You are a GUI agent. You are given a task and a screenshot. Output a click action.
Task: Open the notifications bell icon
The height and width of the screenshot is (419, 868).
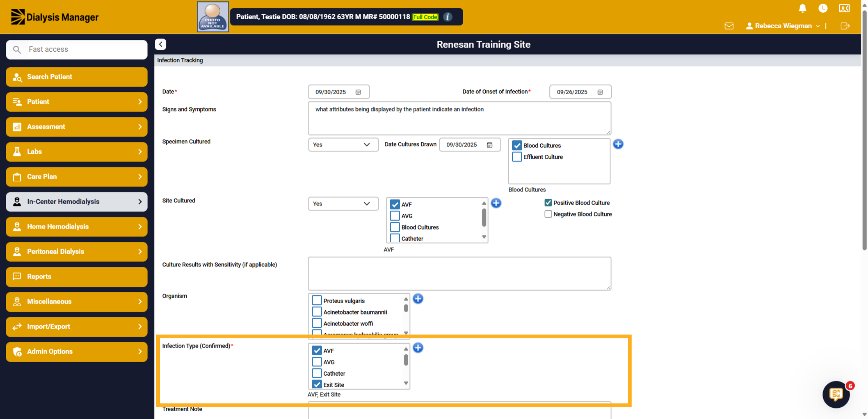[x=802, y=8]
